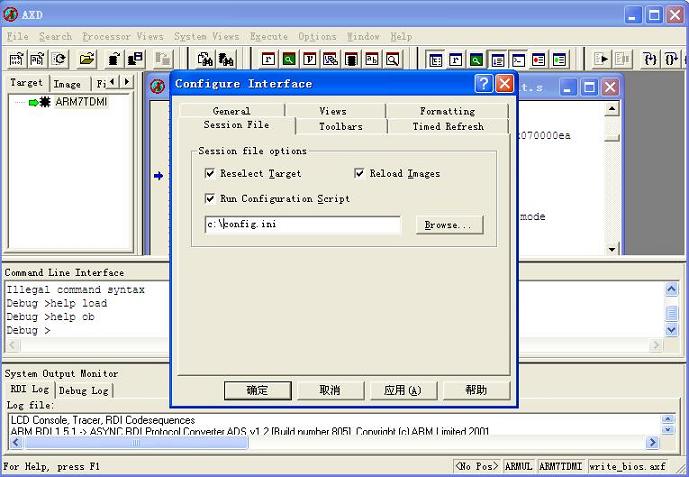Click the Go execute toolbar icon
689x477 pixels.
[x=601, y=59]
